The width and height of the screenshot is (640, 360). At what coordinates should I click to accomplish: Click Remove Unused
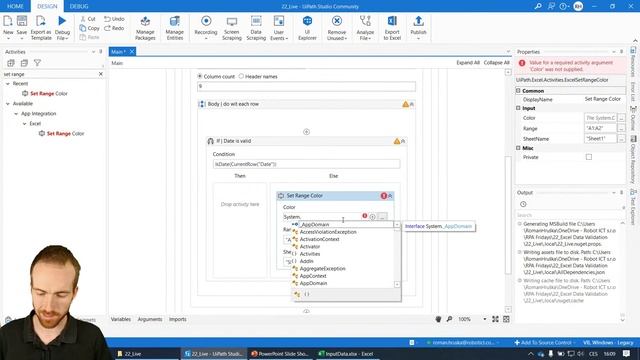pos(337,27)
